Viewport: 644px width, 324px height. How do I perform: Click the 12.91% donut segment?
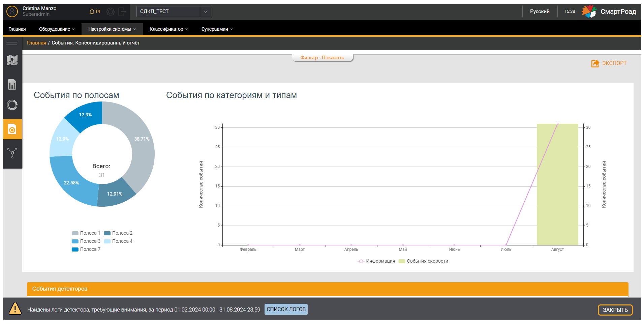tap(115, 194)
